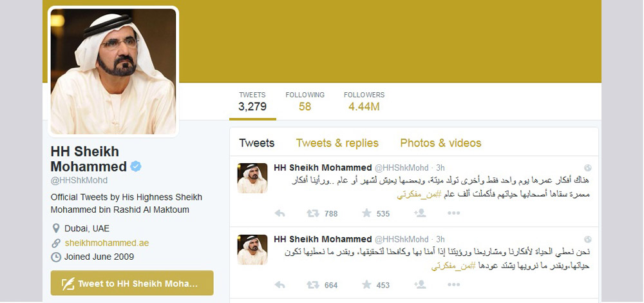Click globe icon on second tweet
The width and height of the screenshot is (644, 303).
[x=588, y=239]
